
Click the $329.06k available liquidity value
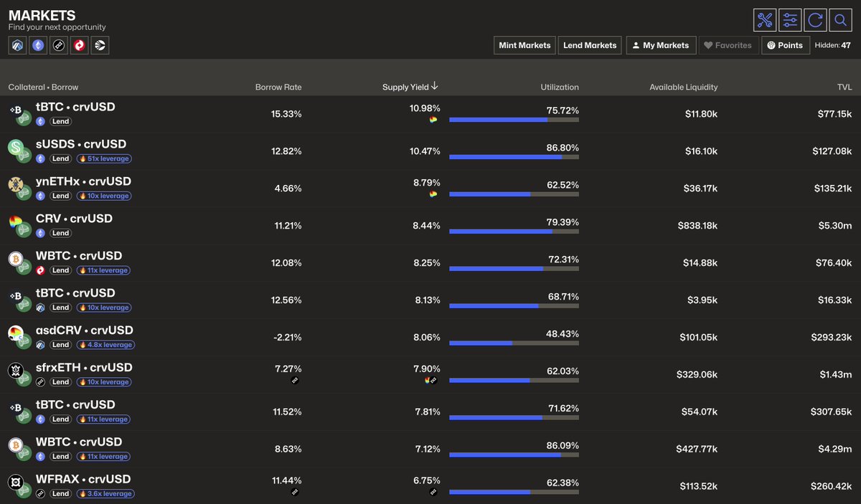(x=697, y=375)
